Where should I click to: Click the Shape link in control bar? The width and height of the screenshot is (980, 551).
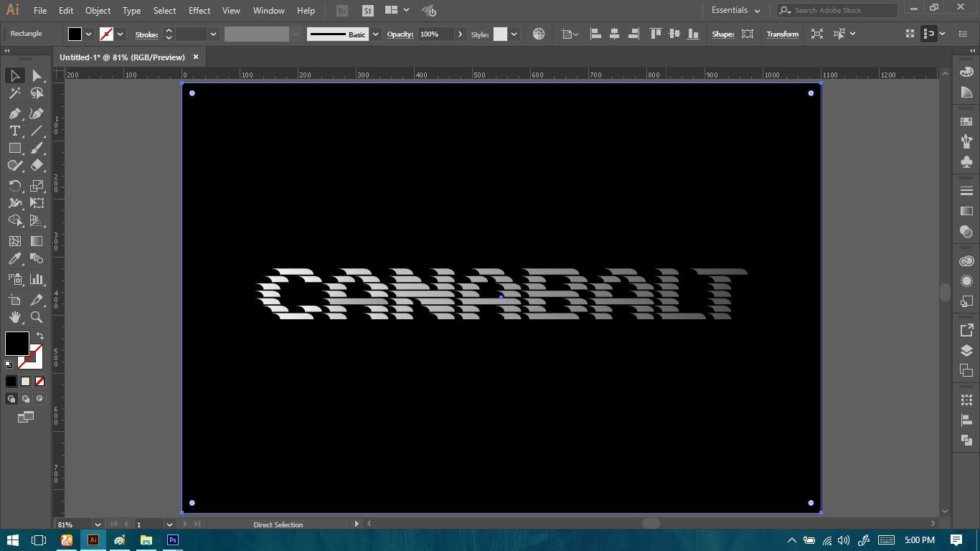pyautogui.click(x=723, y=34)
